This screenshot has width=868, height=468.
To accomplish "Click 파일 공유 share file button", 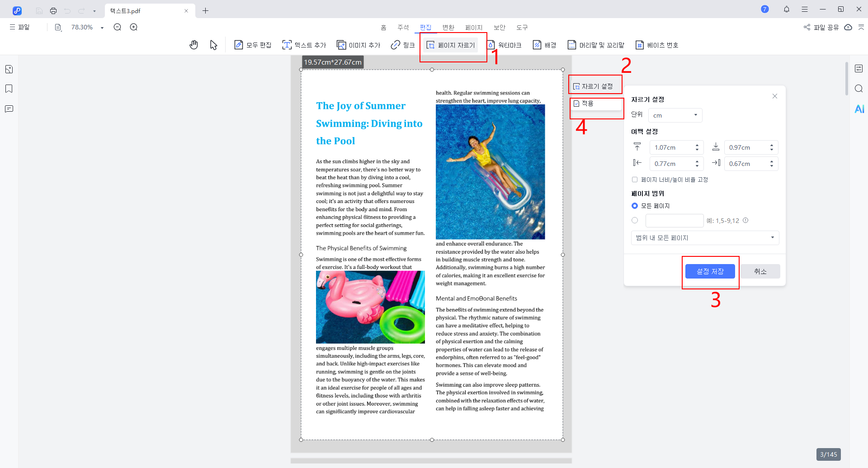I will pyautogui.click(x=821, y=27).
